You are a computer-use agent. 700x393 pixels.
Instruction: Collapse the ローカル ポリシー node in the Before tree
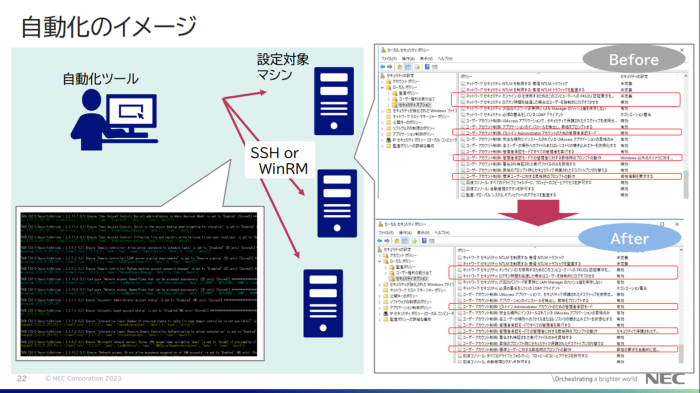[x=383, y=88]
